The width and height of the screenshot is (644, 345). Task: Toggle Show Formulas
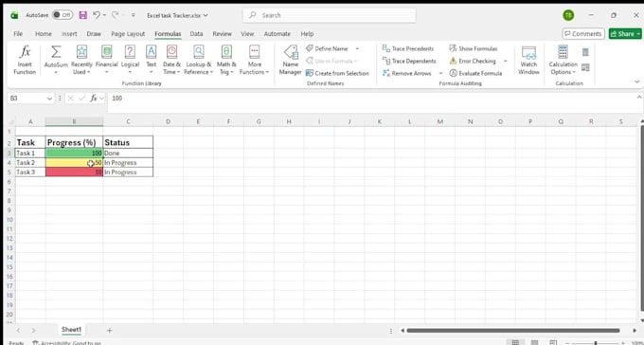[x=474, y=48]
